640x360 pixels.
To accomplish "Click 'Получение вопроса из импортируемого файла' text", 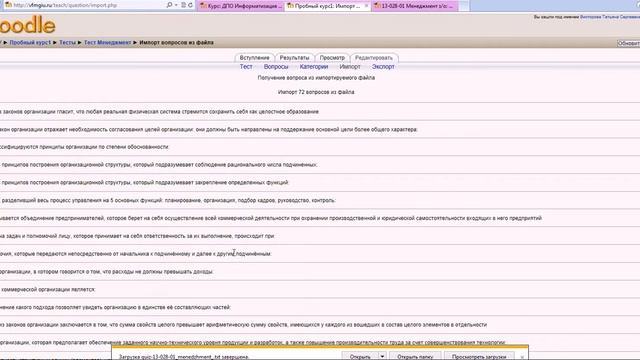I will point(316,78).
